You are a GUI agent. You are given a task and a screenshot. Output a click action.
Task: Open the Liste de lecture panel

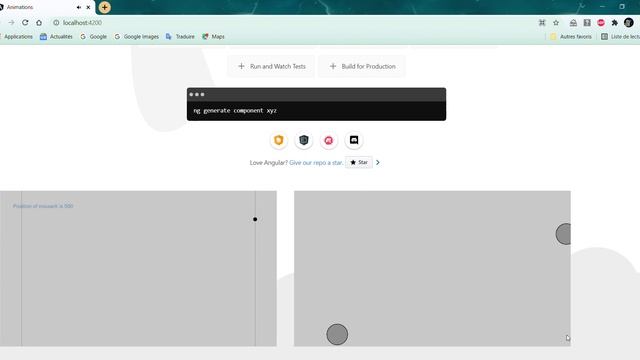coord(620,37)
